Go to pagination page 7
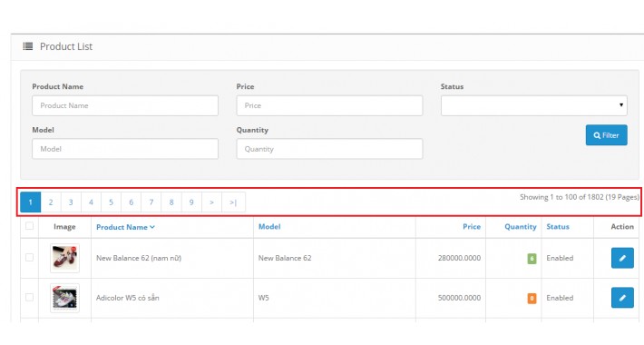644x345 pixels. pyautogui.click(x=151, y=202)
